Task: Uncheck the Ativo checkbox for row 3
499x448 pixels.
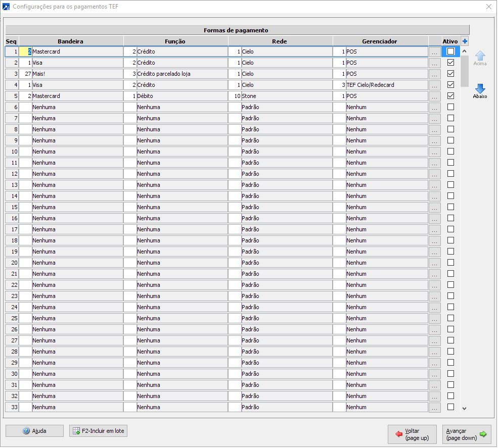Action: pos(450,74)
